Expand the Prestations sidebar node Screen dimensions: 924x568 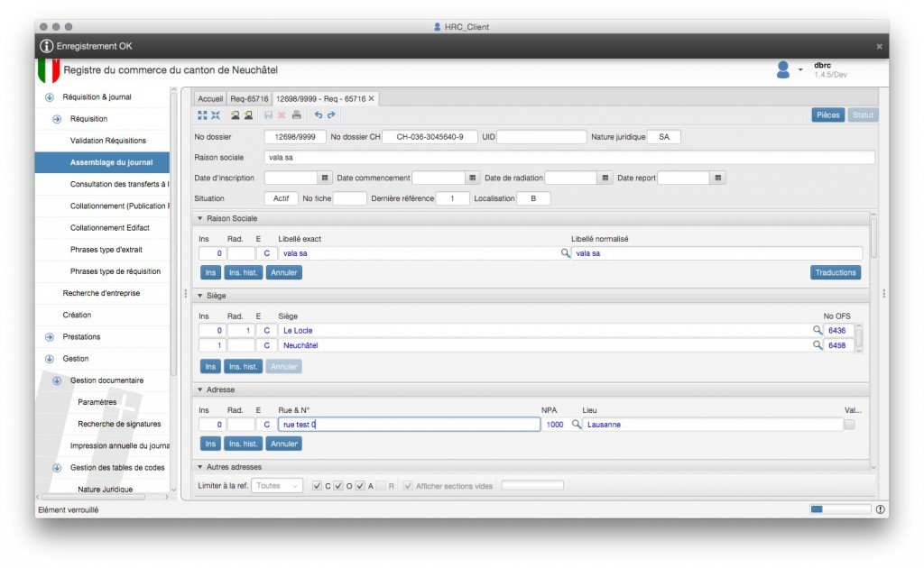50,336
